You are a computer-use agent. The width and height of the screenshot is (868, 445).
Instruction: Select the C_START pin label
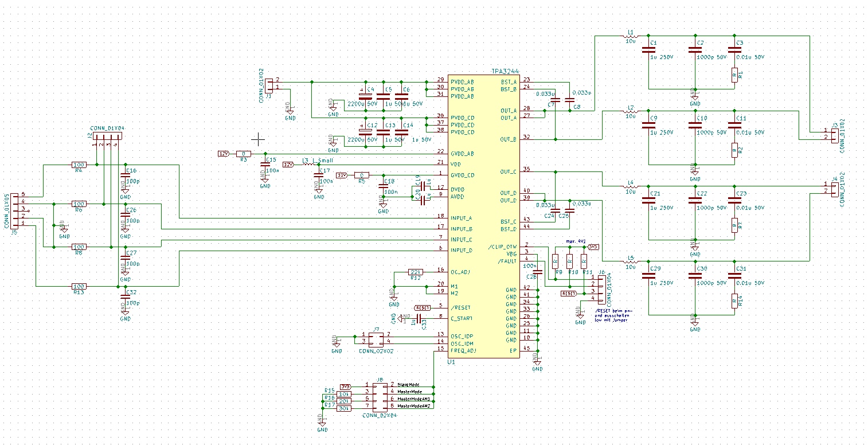point(462,318)
